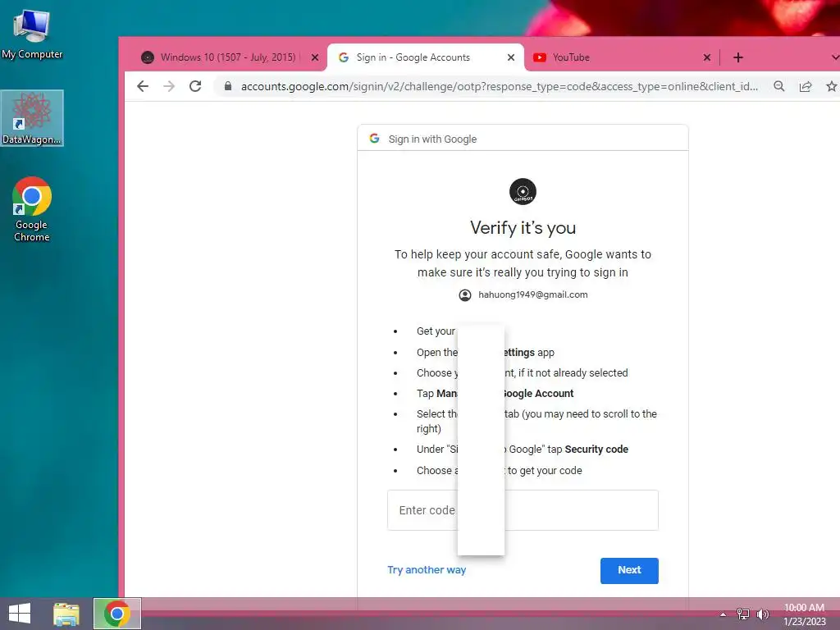The height and width of the screenshot is (630, 840).
Task: Close the Windows 10 tab
Action: 315,57
